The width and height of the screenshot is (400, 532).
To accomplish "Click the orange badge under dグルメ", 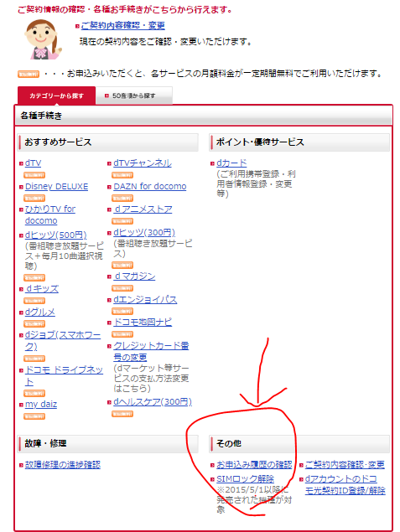I will [x=34, y=324].
